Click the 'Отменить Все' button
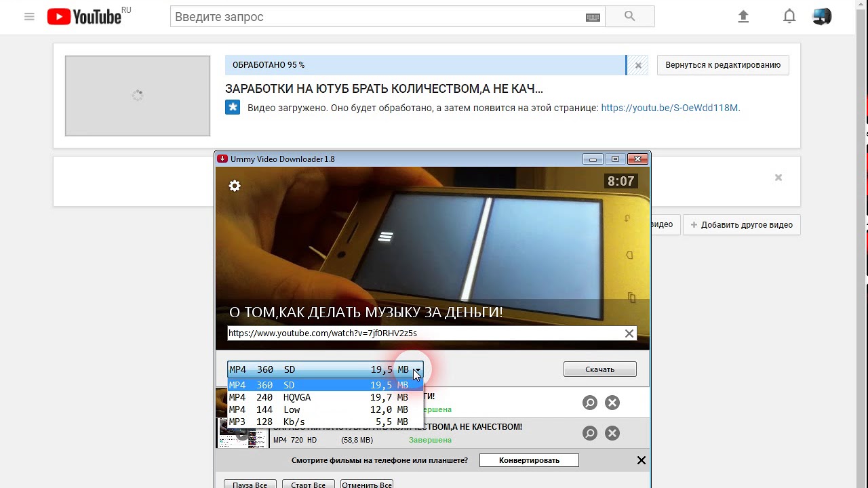Screen dimensions: 868x488 (367, 484)
